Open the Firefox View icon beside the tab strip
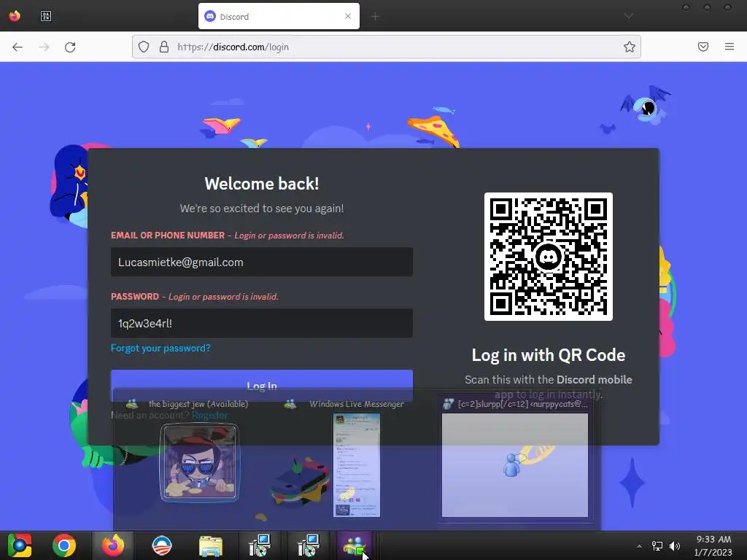This screenshot has height=560, width=747. pos(46,16)
